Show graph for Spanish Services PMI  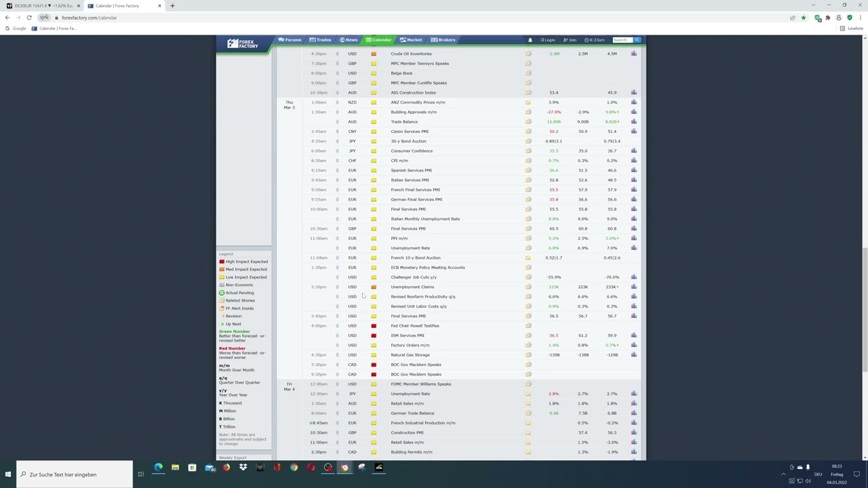[633, 170]
